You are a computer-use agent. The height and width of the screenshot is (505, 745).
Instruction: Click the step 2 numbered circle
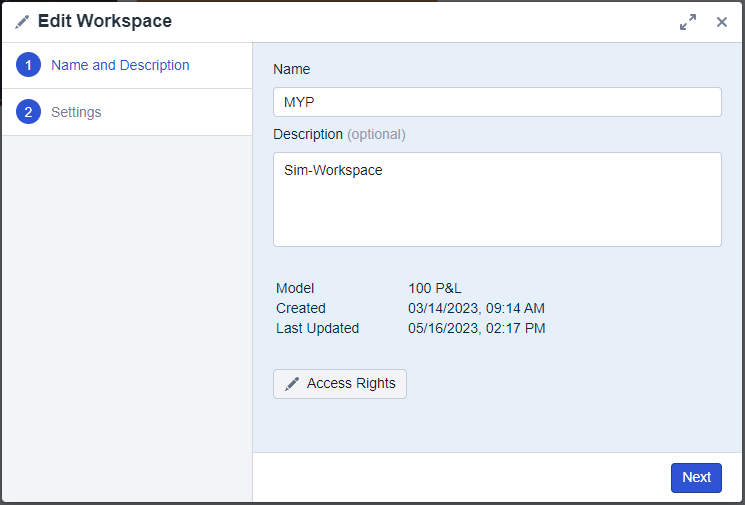point(28,112)
